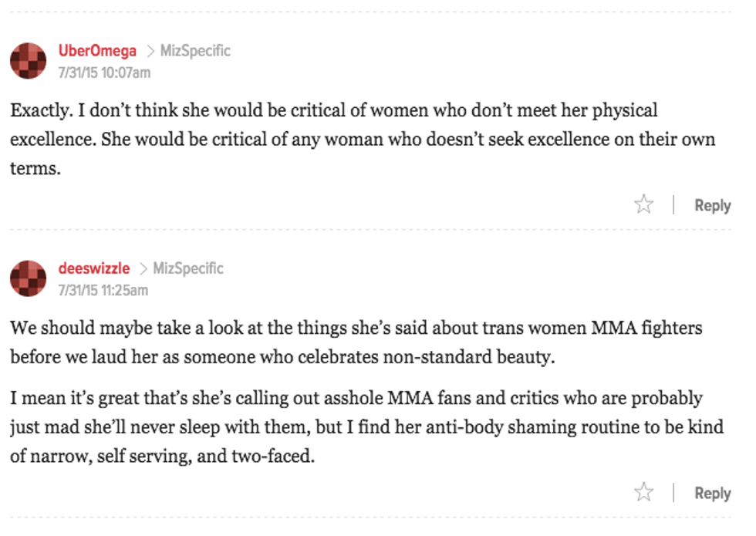Star UberOmega's comment
Screen dimensions: 756x536
pos(643,204)
